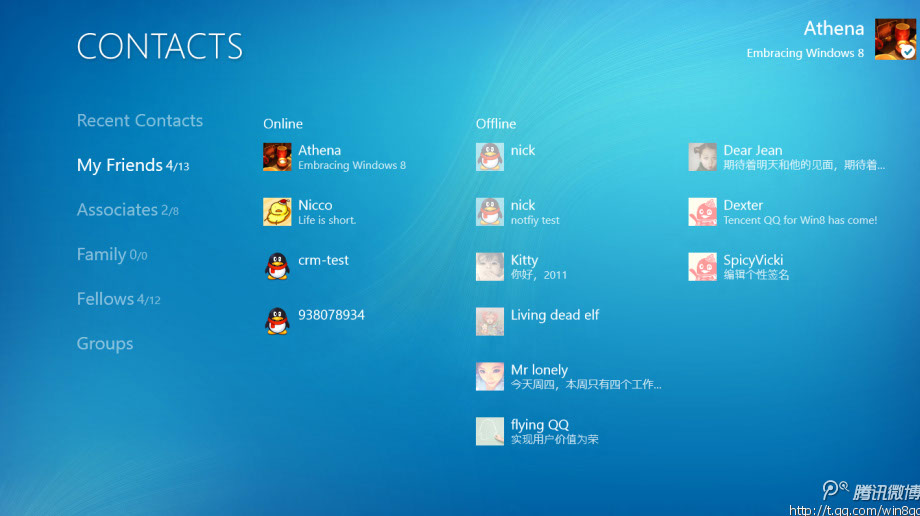Viewport: 920px width, 516px height.
Task: Click the 938078934 contact penguin avatar
Action: pos(277,321)
